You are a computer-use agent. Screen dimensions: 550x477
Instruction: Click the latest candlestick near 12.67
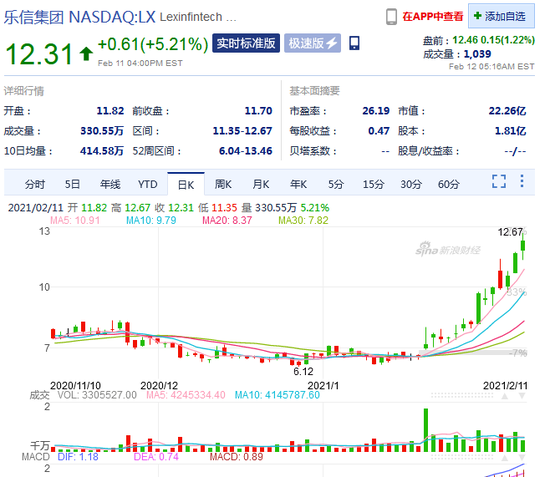coord(523,245)
